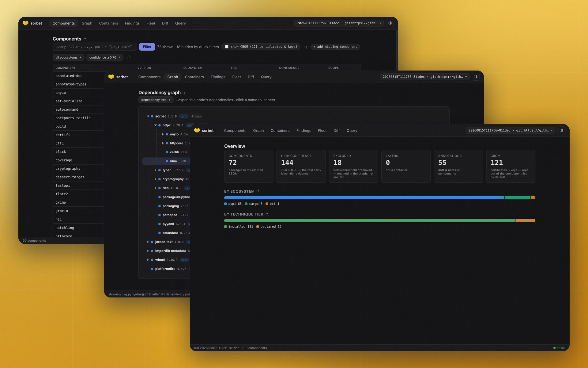Enable the show CBOM certificates checkbox
The width and height of the screenshot is (588, 368).
point(227,47)
